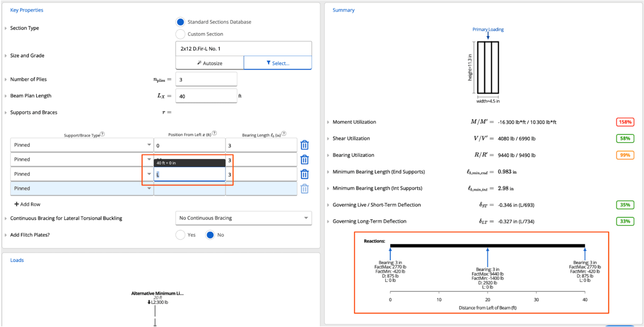Click the L2:300 lb load label
This screenshot has width=644, height=327.
tap(158, 302)
